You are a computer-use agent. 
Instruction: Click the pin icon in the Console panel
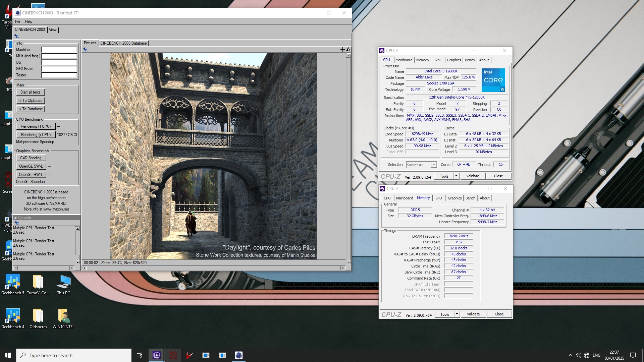tap(17, 223)
